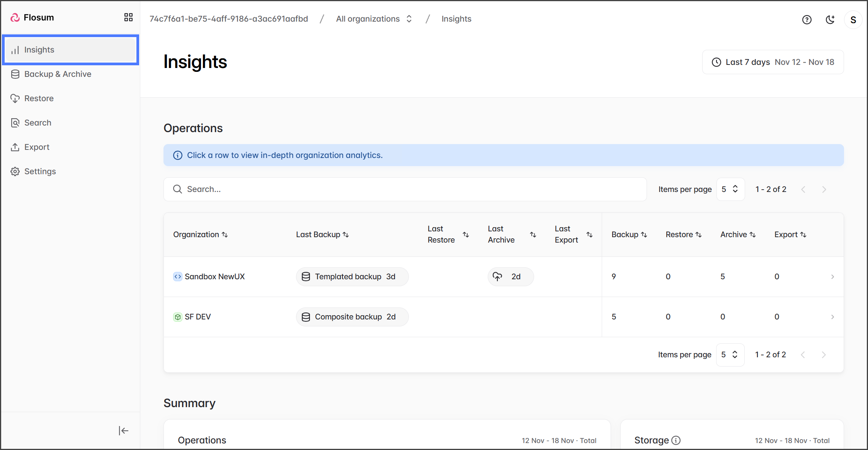The image size is (868, 450).
Task: Open Last 7 days date range picker
Action: [773, 62]
